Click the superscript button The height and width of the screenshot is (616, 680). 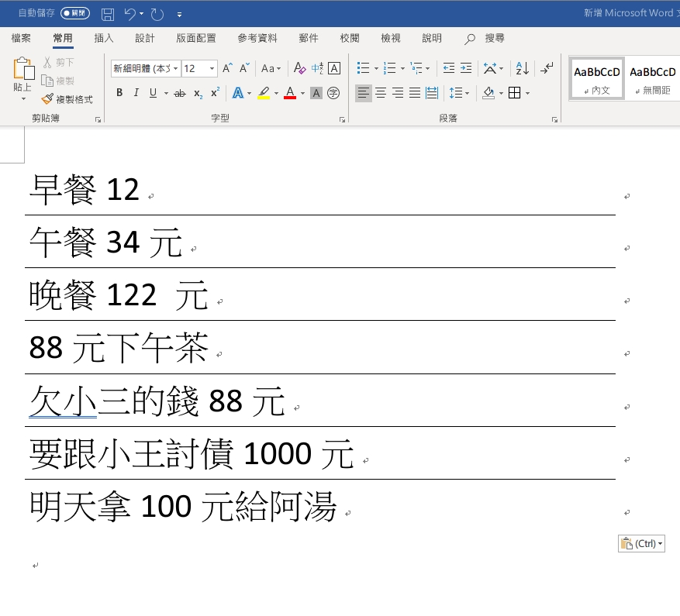pos(216,93)
